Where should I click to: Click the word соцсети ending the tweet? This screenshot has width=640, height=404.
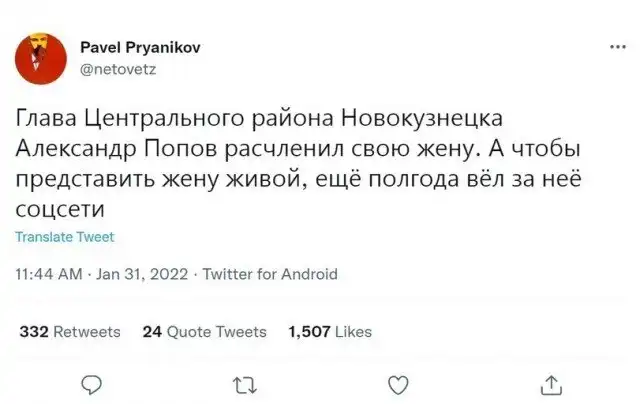click(x=61, y=211)
